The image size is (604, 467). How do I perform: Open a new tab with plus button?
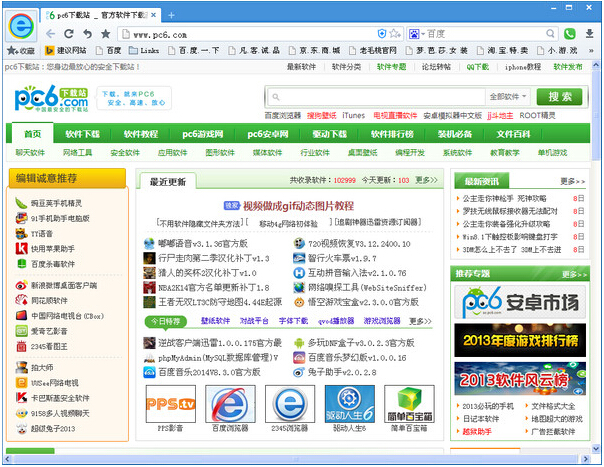click(x=171, y=15)
